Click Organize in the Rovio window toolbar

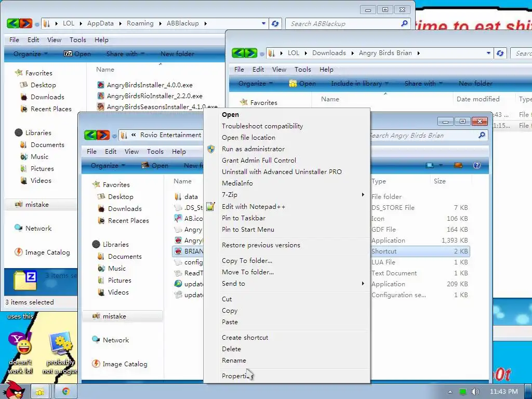108,166
